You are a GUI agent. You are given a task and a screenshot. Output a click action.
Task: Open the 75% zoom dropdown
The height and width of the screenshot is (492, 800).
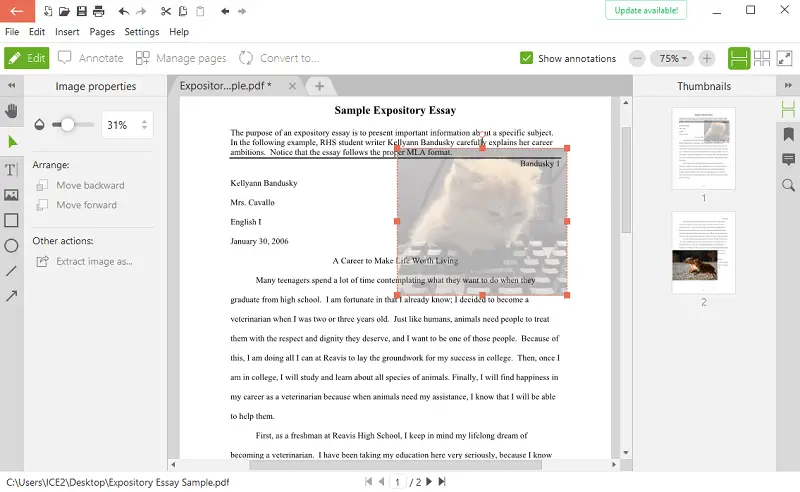click(672, 59)
